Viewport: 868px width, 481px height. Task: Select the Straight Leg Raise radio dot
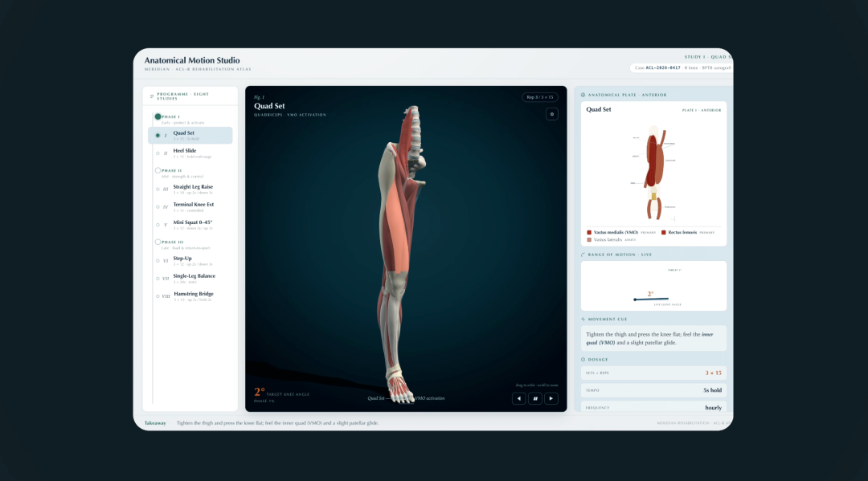point(158,189)
